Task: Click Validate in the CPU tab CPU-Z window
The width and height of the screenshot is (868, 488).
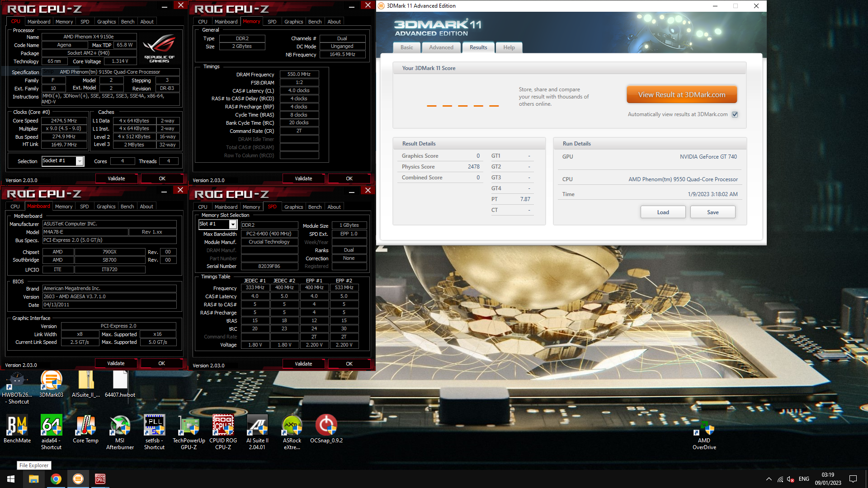Action: 116,179
